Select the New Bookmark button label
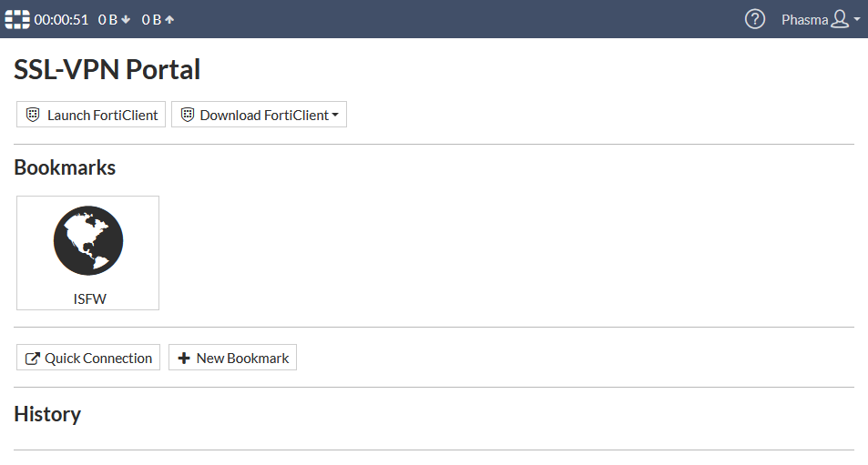Screen dimensions: 868x465 click(x=242, y=359)
